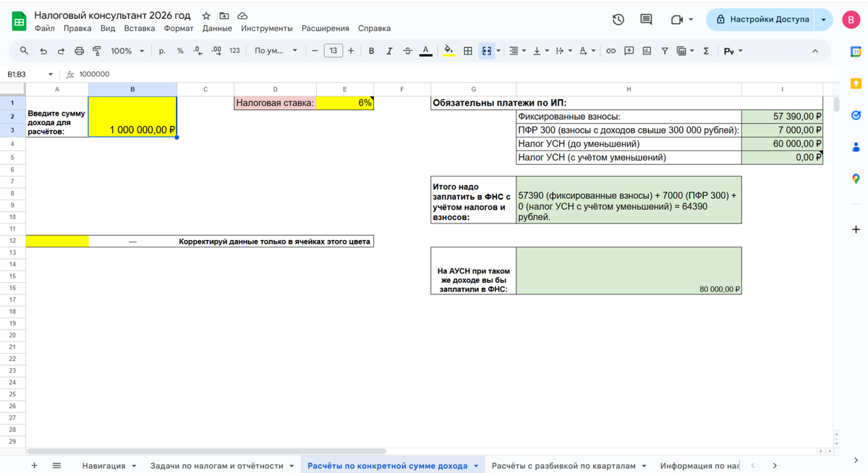Open the Вставка menu
The image size is (868, 473).
(140, 28)
